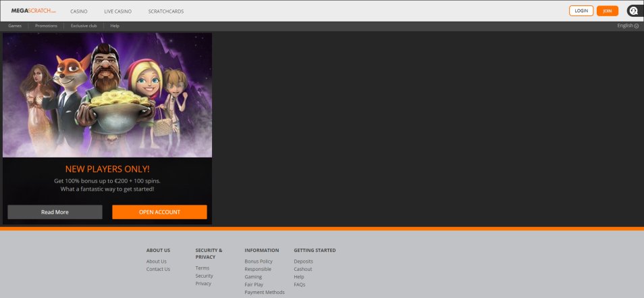This screenshot has width=644, height=298.
Task: Click the MegaScratch logo
Action: click(33, 11)
